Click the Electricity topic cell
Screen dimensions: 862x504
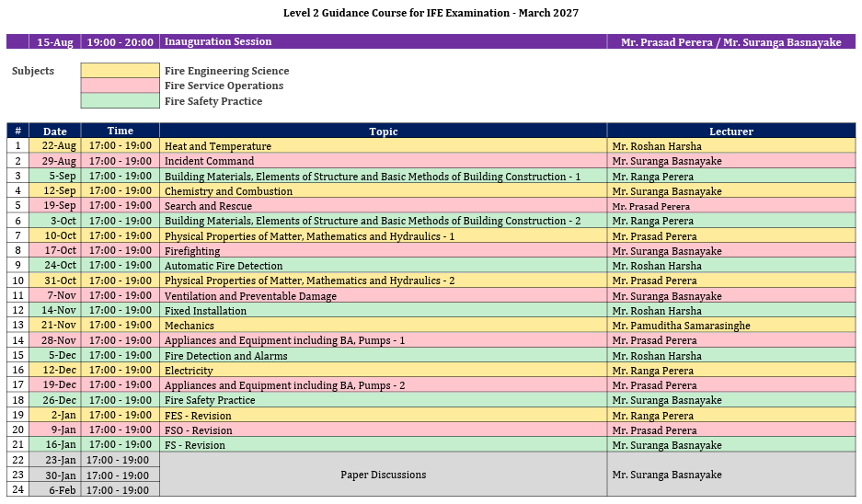pos(384,370)
